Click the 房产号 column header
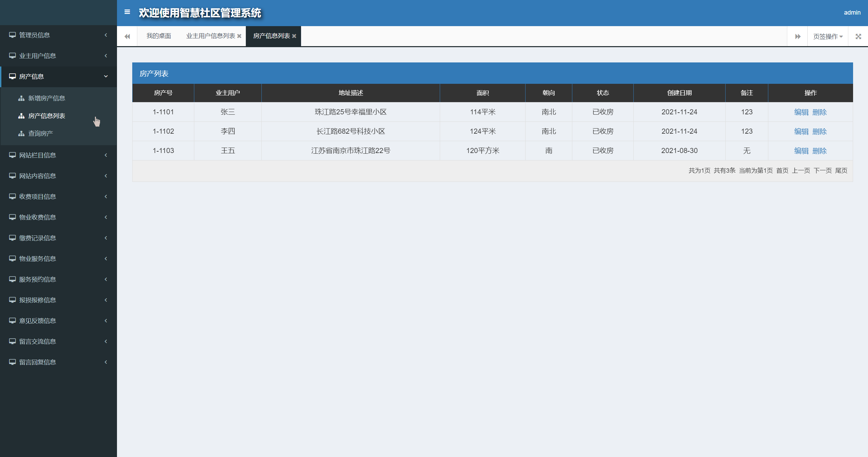Screen dimensions: 868x457 (x=163, y=93)
